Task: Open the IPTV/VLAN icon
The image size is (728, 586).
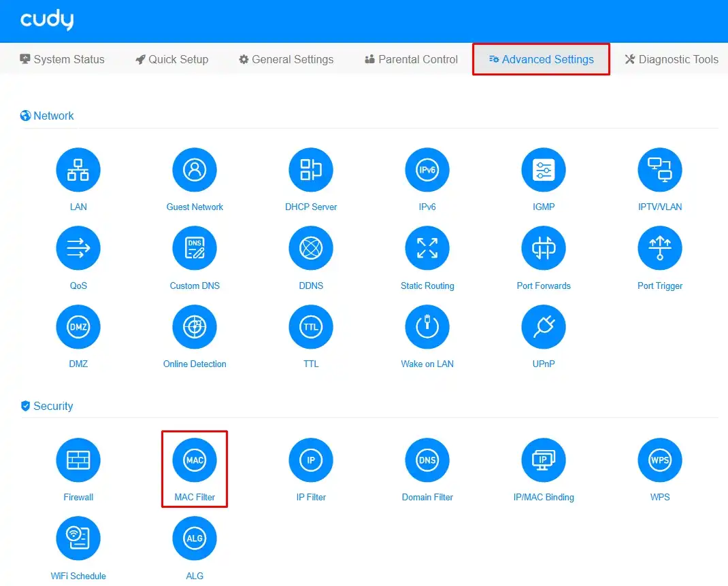Action: pyautogui.click(x=660, y=170)
